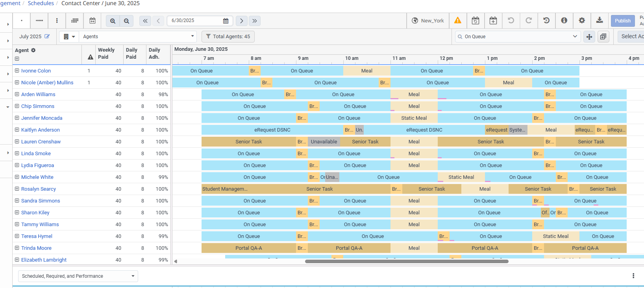Open the Total Agents: 45 filter
This screenshot has width=644, height=288.
(x=228, y=37)
